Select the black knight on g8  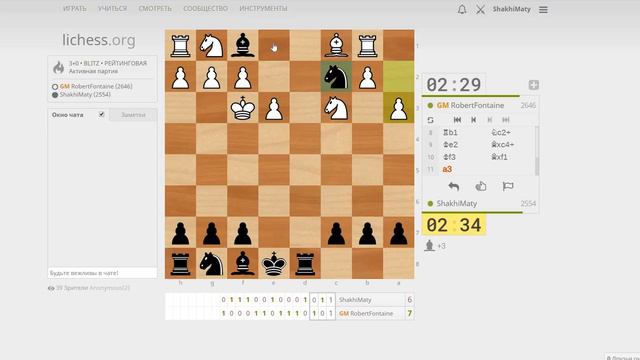[211, 263]
